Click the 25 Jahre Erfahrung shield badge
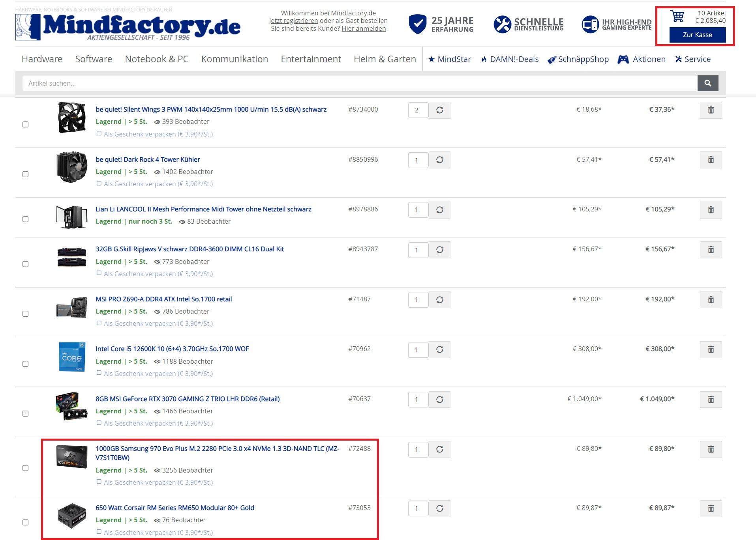The width and height of the screenshot is (756, 540). [x=441, y=24]
